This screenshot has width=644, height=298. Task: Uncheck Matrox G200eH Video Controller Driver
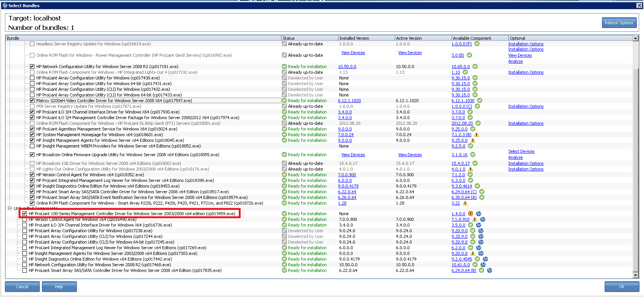[32, 101]
